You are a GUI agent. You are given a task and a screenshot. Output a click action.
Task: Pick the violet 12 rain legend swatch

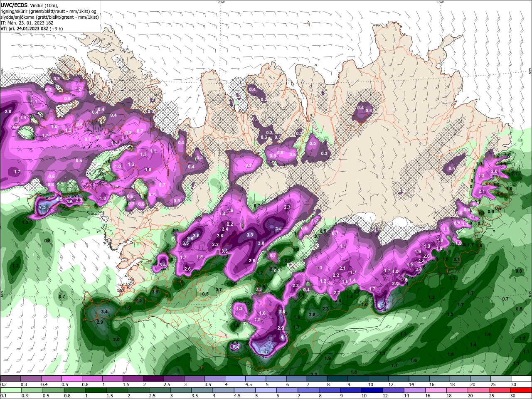tap(394, 390)
